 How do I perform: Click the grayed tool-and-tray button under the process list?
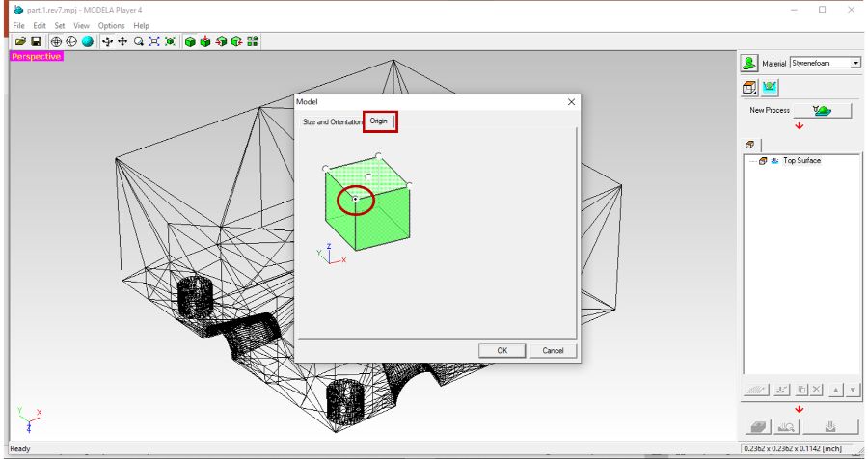click(x=781, y=390)
